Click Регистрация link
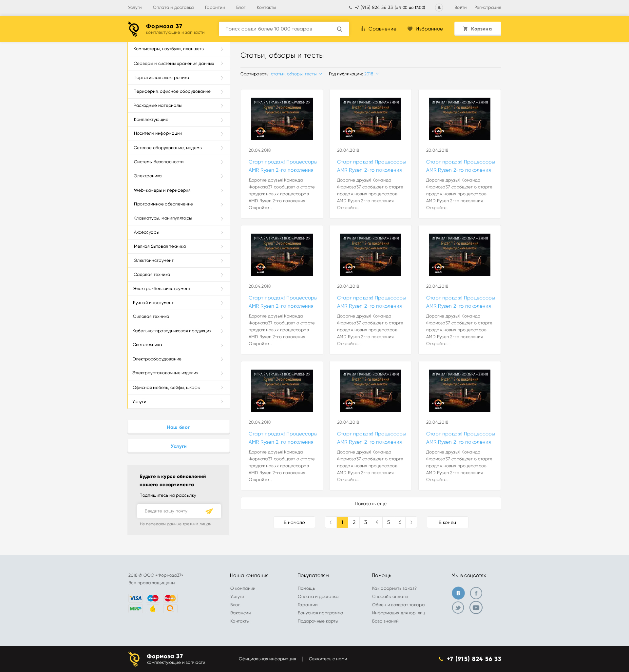Viewport: 629px width, 672px height. tap(487, 8)
